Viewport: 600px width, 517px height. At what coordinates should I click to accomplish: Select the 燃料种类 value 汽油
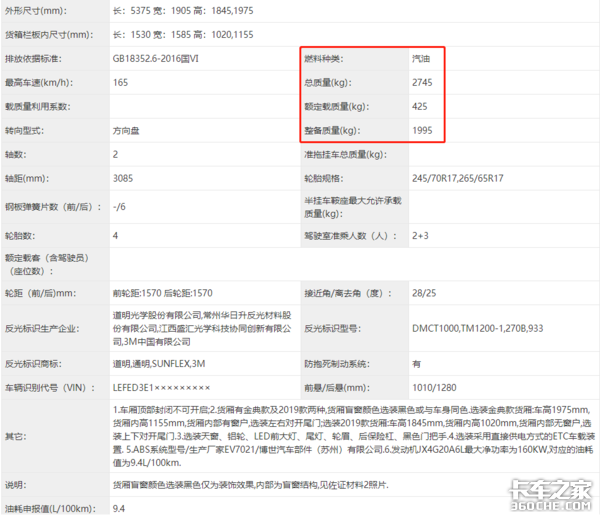422,60
